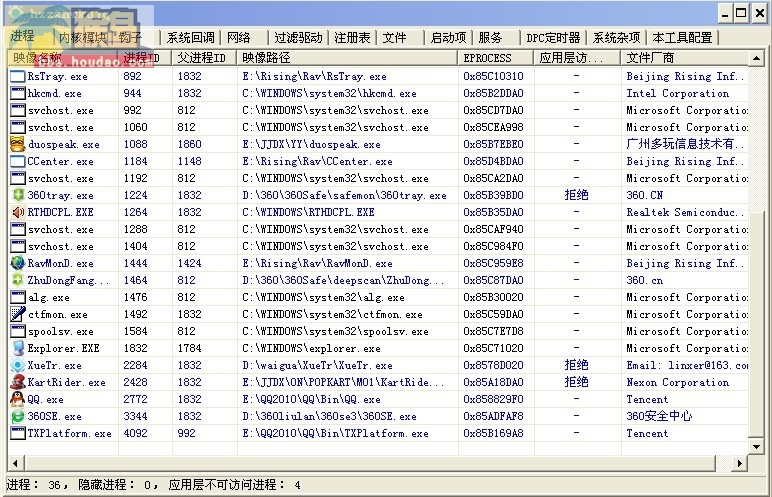Click the XueTr.exe process icon
This screenshot has width=772, height=497.
click(18, 365)
